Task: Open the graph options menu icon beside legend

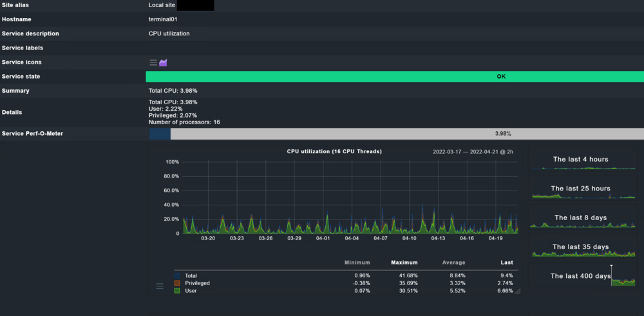Action: click(160, 286)
